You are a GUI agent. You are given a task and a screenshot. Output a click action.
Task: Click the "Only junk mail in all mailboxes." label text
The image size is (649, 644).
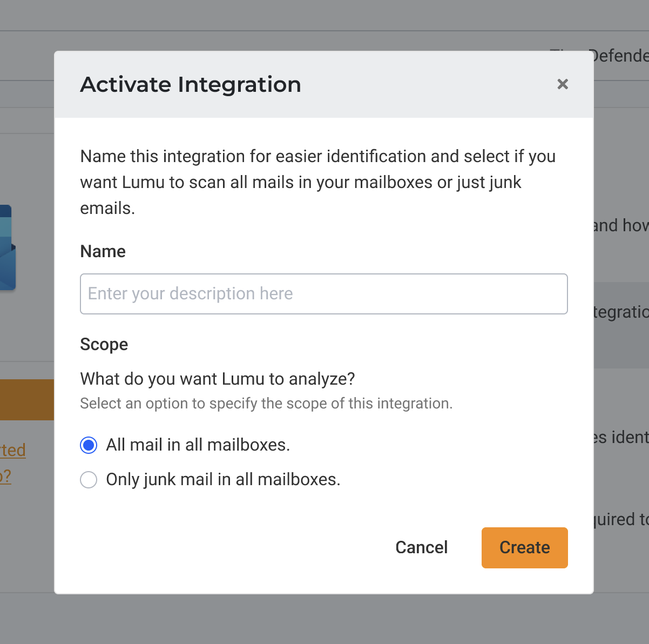(223, 480)
